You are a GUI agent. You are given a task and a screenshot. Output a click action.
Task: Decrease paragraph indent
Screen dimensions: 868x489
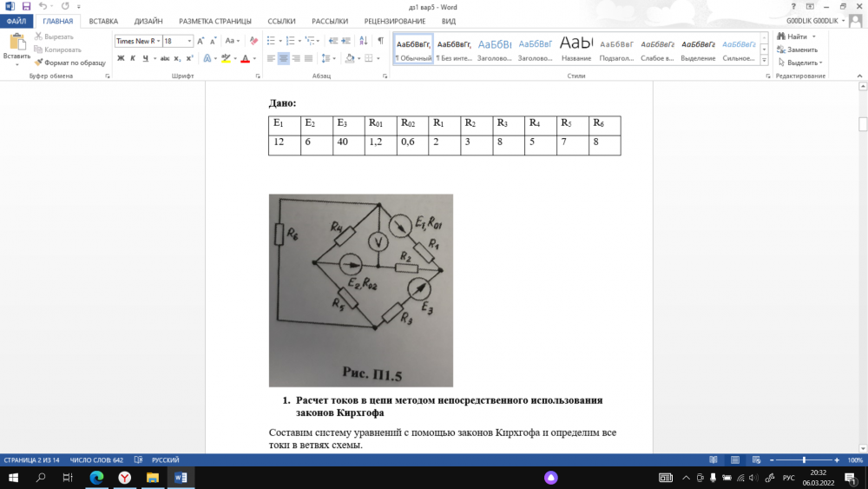tap(332, 41)
